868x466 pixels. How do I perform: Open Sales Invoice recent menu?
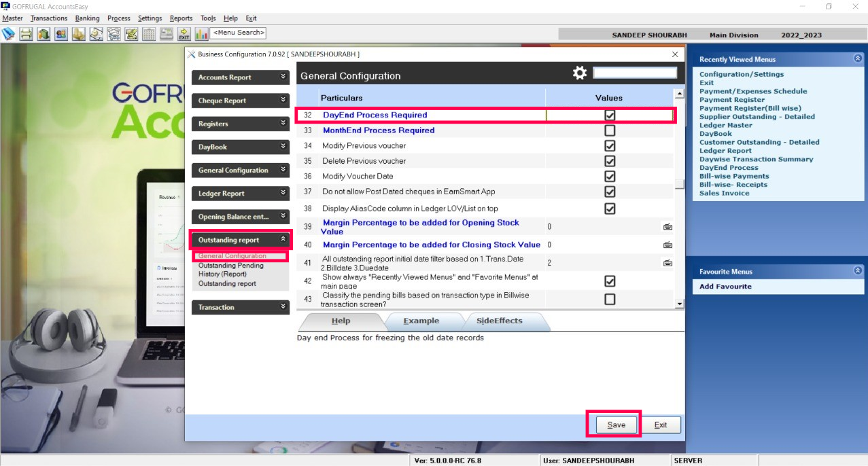[725, 193]
